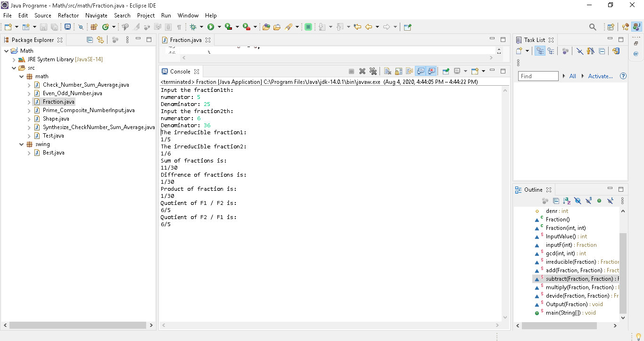Open the Run button dropdown arrow
644x341 pixels.
click(x=219, y=27)
